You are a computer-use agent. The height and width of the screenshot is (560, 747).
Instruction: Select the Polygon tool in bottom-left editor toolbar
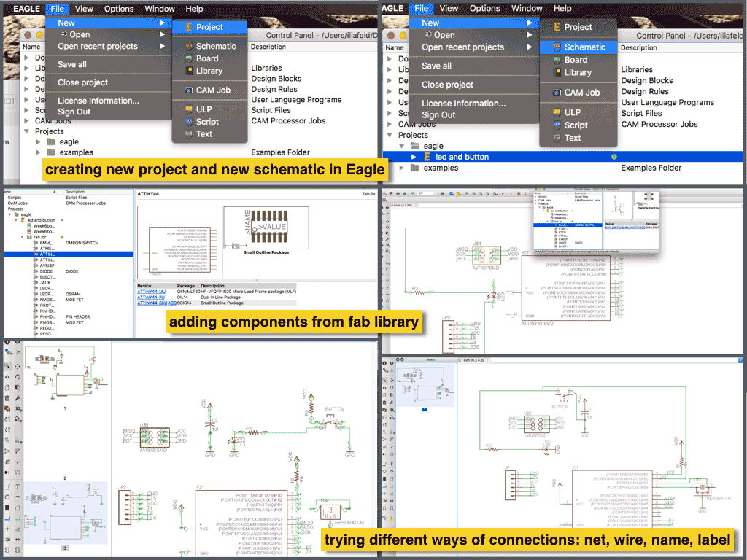coord(18,507)
